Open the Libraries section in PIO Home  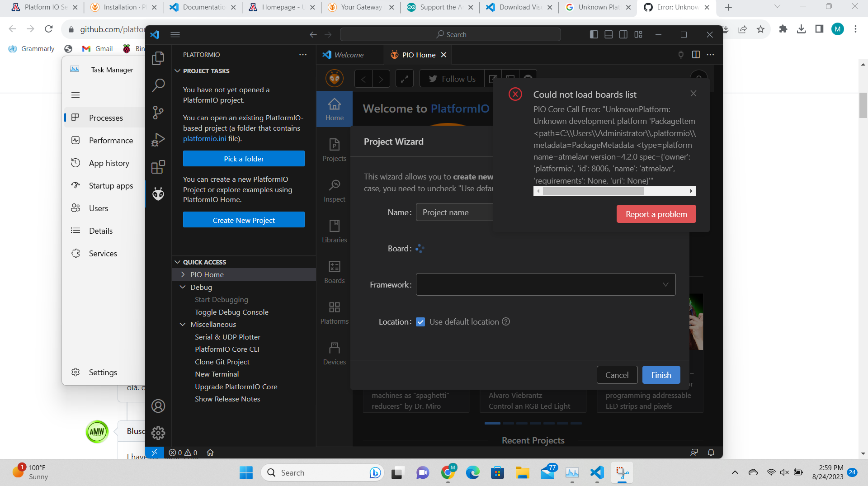[x=335, y=231]
